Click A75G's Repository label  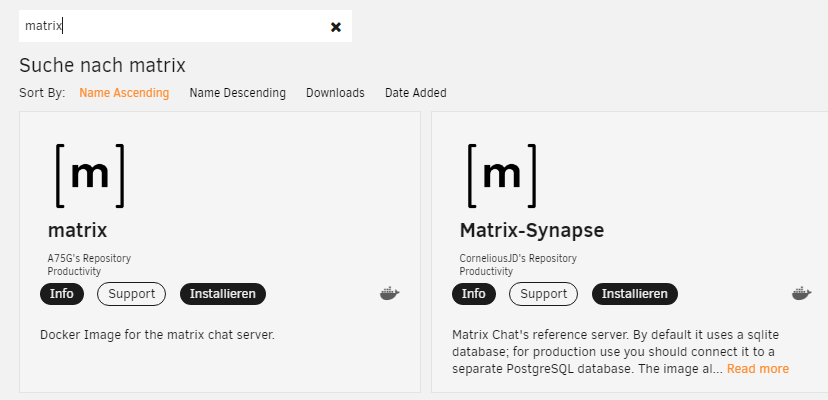coord(89,258)
